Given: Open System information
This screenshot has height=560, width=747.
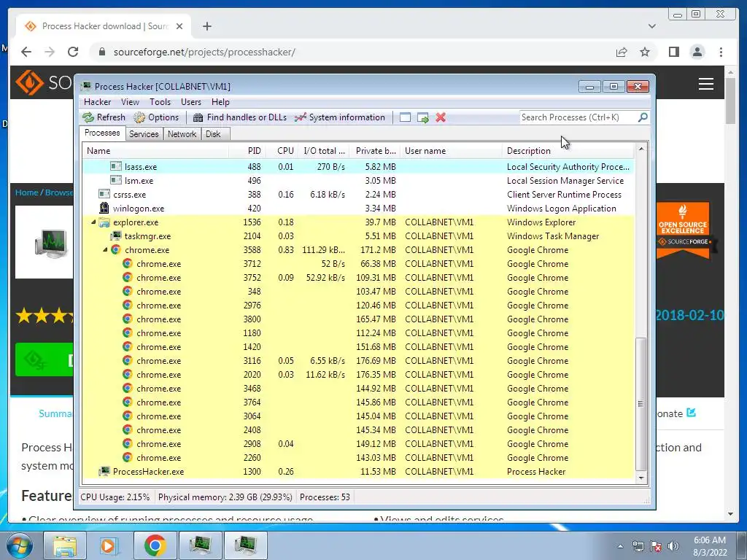Looking at the screenshot, I should coord(340,117).
